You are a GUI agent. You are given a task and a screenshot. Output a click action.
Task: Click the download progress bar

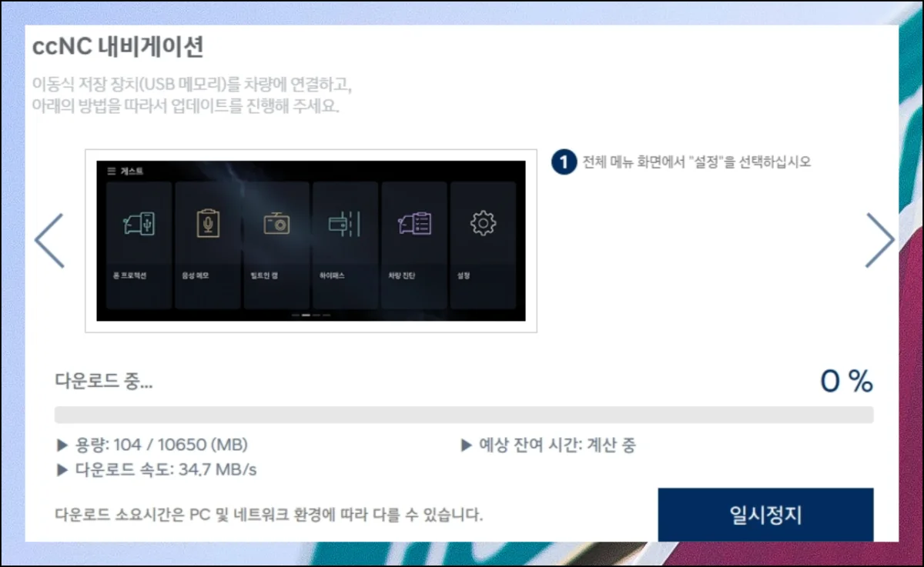[x=464, y=415]
